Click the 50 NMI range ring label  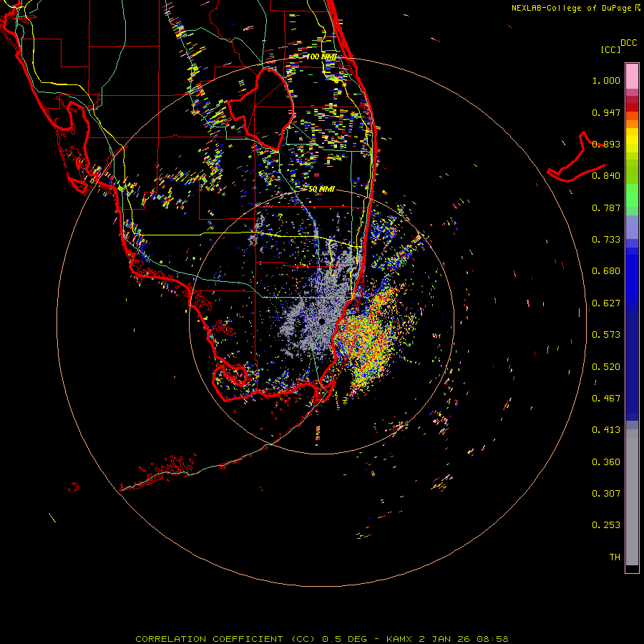click(321, 189)
